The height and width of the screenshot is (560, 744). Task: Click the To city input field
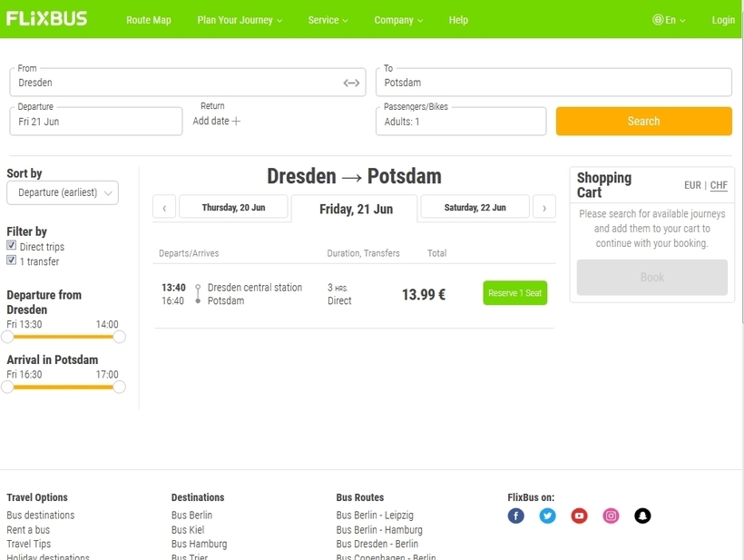[x=553, y=83]
